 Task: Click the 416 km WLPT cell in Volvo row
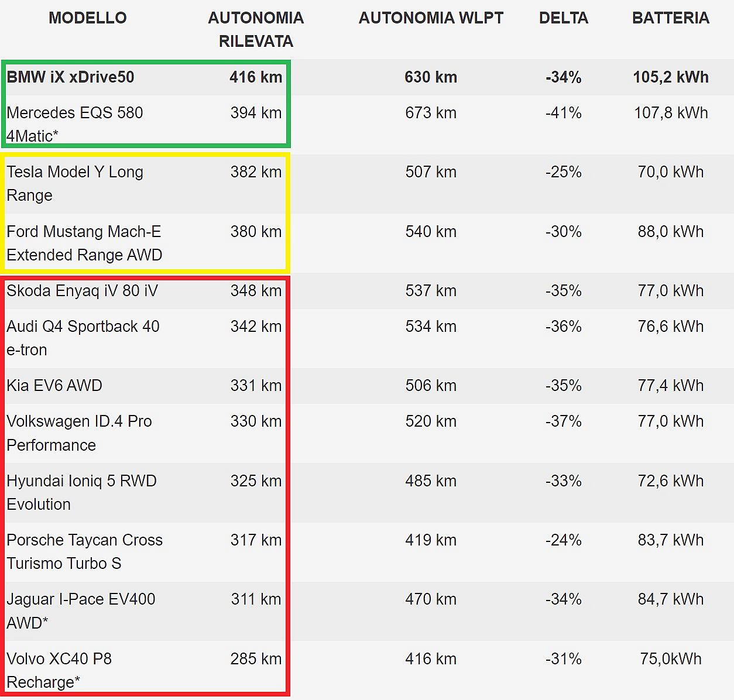[431, 658]
